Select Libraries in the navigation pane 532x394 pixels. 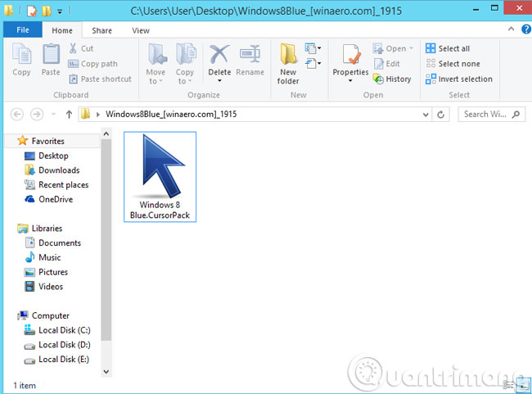coord(40,229)
